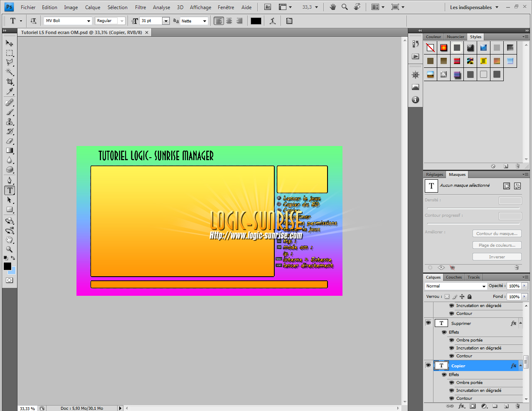Select the Rectangular Marquee tool
Image resolution: width=532 pixels, height=411 pixels.
pyautogui.click(x=10, y=53)
